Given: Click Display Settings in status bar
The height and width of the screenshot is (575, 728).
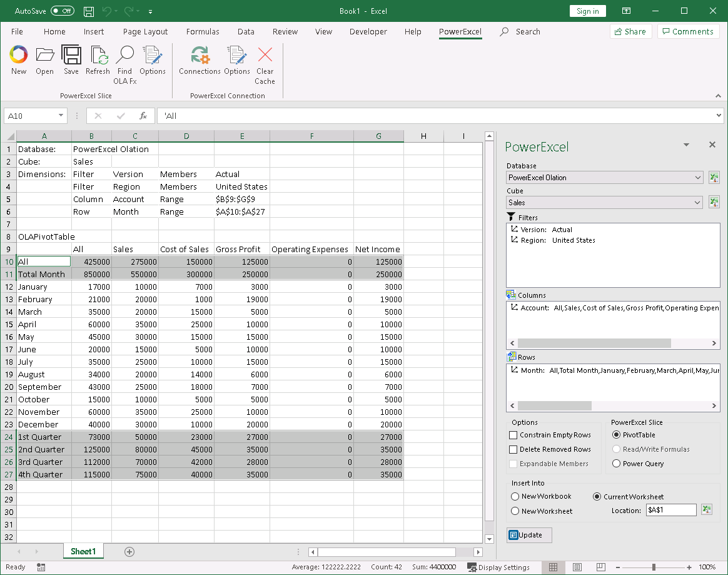Looking at the screenshot, I should pyautogui.click(x=498, y=567).
